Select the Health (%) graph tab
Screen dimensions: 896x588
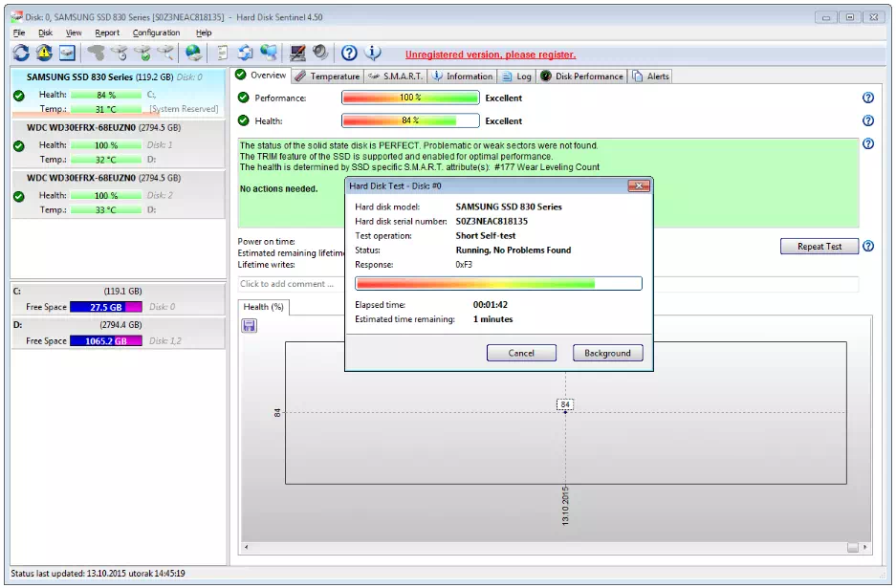click(263, 307)
